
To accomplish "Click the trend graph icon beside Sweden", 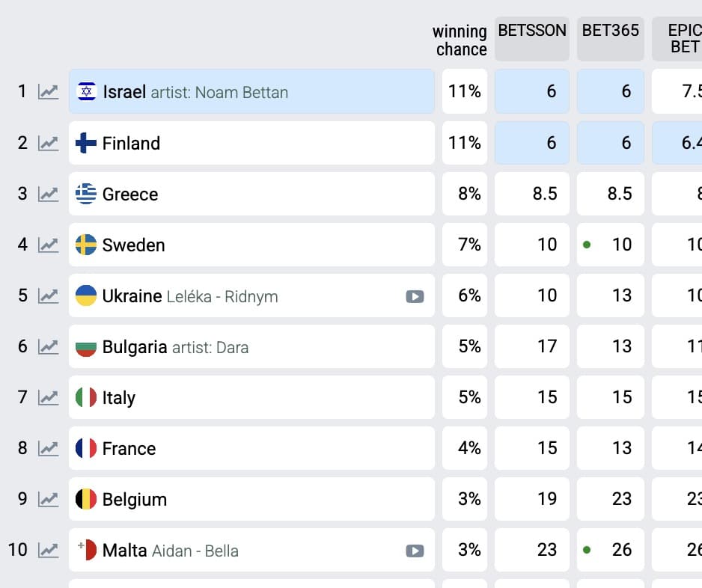I will coord(49,245).
